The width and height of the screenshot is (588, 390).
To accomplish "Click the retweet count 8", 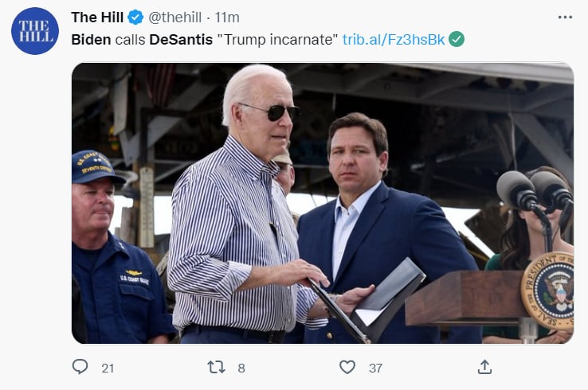I will click(x=241, y=368).
